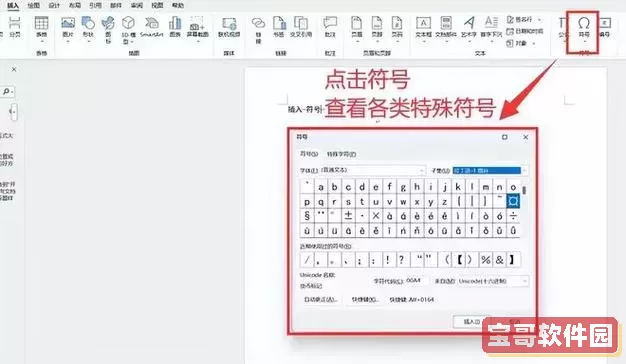Switch to the Mailings (邮件) ribbon tab
The height and width of the screenshot is (364, 626).
[116, 5]
